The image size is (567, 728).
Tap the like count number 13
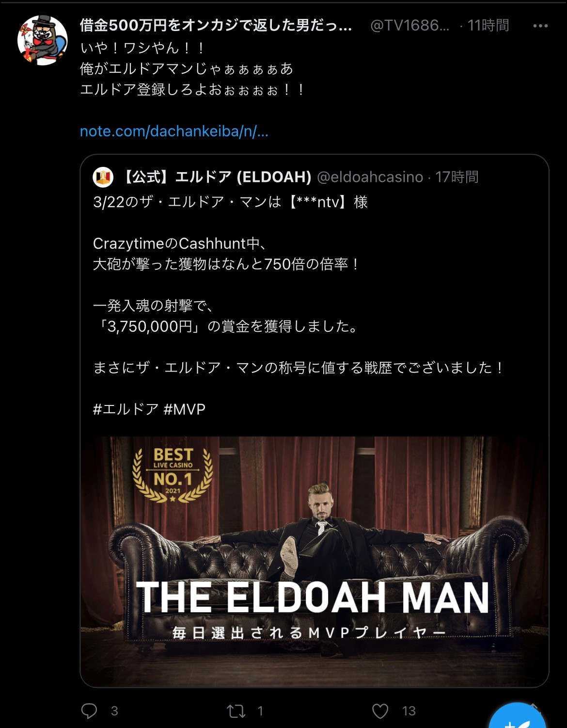(409, 711)
